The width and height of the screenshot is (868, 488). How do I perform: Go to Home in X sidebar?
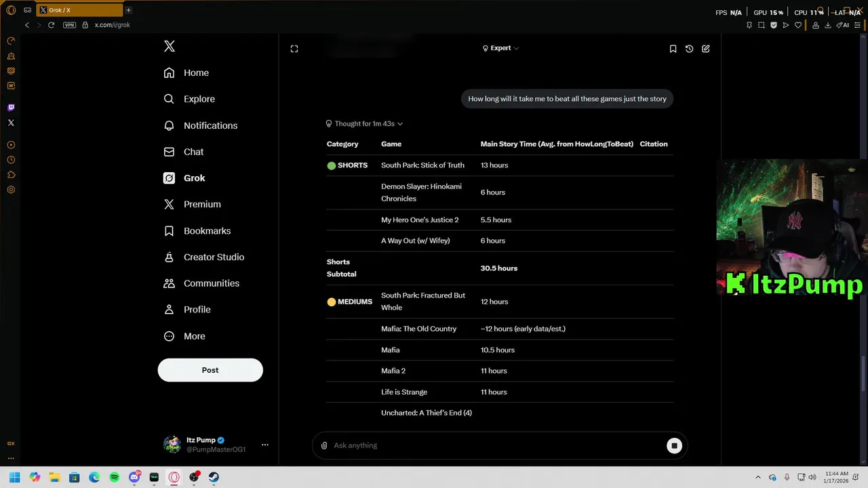(x=186, y=73)
